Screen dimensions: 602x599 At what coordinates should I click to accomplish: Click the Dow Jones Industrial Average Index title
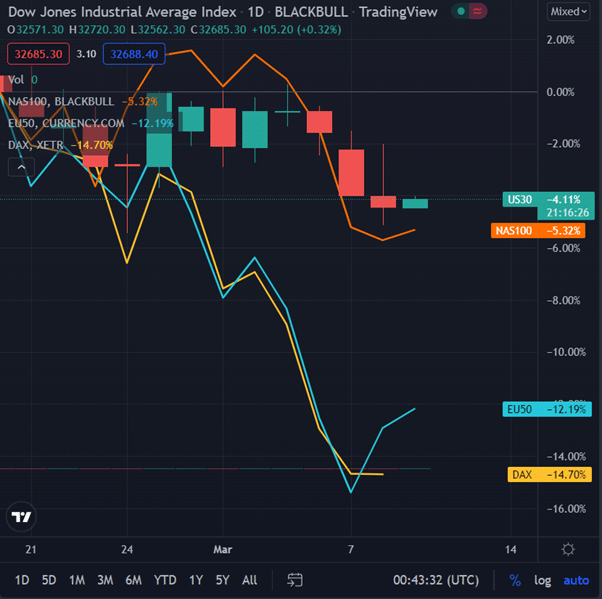coord(122,12)
